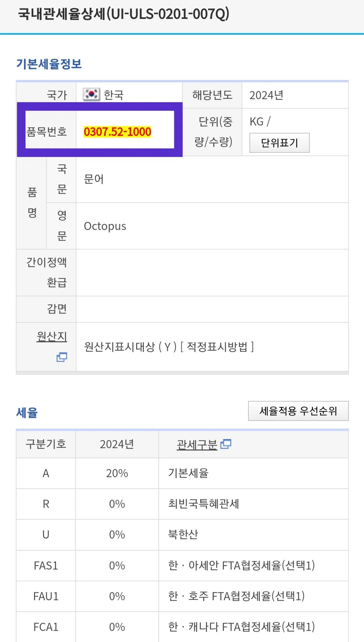
Task: Click the 구분기호 column header
Action: click(45, 444)
